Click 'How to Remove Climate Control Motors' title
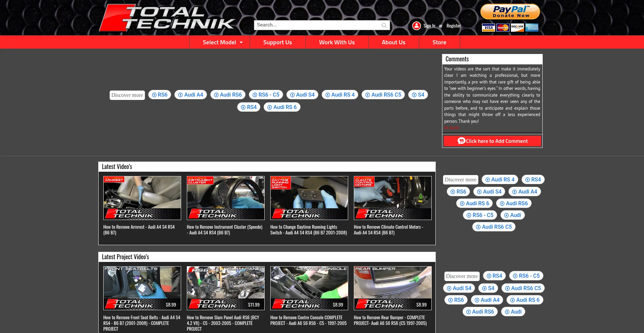The width and height of the screenshot is (644, 333). coord(389,230)
